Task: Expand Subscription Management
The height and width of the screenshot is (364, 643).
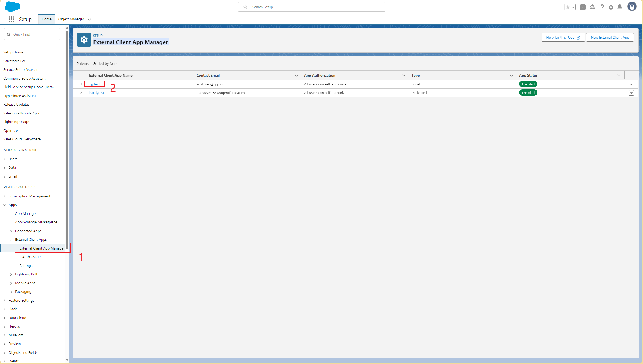Action: click(x=4, y=196)
